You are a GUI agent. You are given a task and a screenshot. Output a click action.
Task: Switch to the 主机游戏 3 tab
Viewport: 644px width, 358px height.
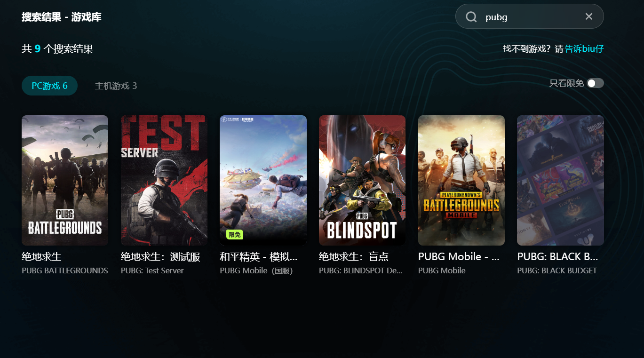[116, 86]
